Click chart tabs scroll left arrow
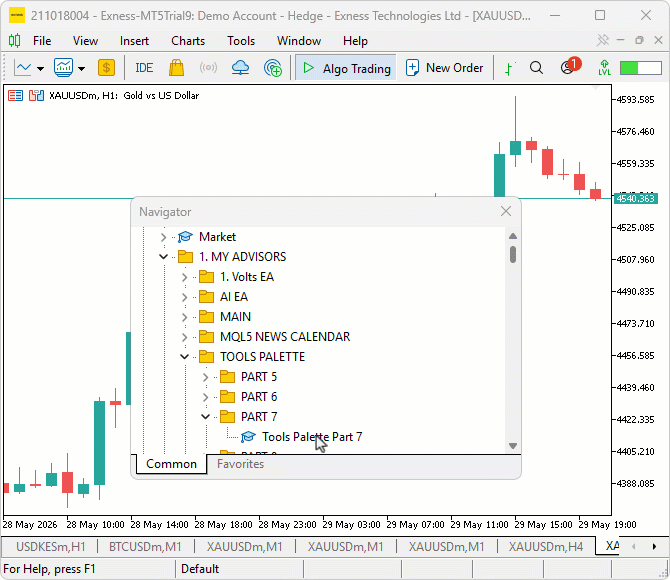 [x=633, y=547]
